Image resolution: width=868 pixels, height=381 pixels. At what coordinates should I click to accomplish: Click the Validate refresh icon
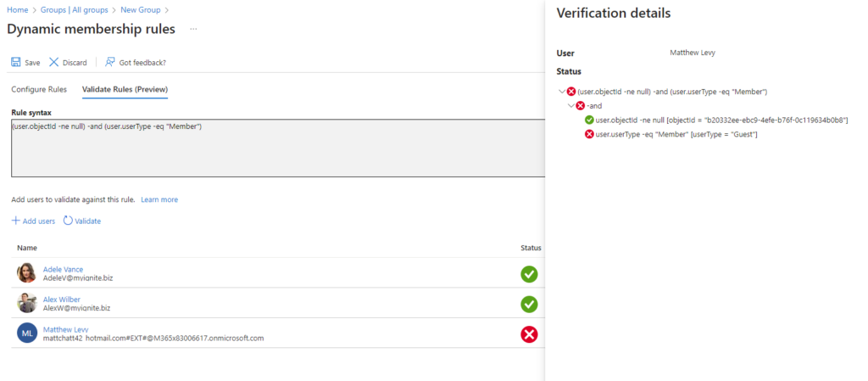tap(68, 221)
